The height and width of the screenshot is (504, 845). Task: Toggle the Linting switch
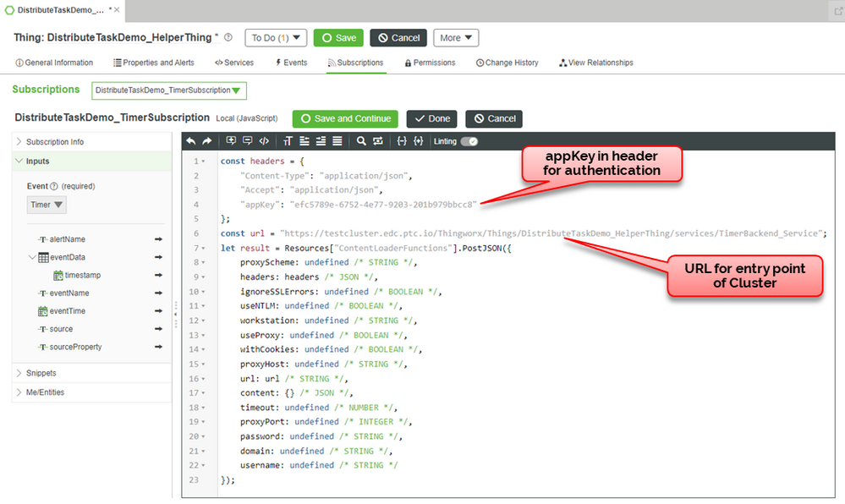point(469,141)
